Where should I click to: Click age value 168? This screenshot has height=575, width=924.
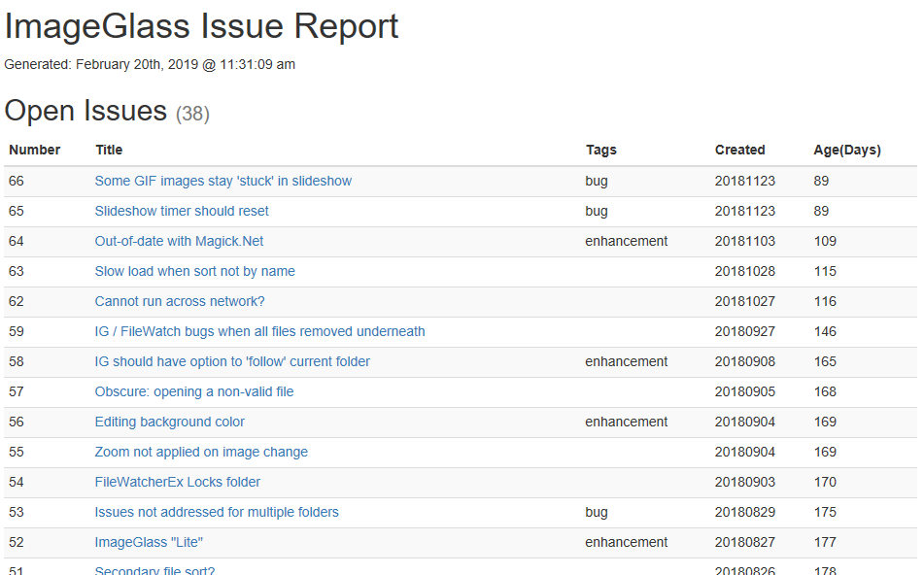click(825, 391)
